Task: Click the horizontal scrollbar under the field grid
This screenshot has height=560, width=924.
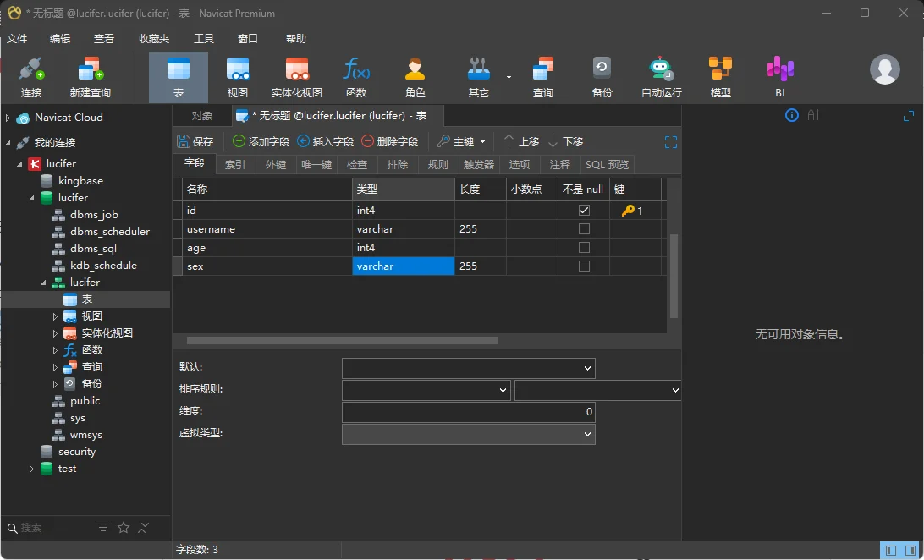Action: tap(342, 341)
